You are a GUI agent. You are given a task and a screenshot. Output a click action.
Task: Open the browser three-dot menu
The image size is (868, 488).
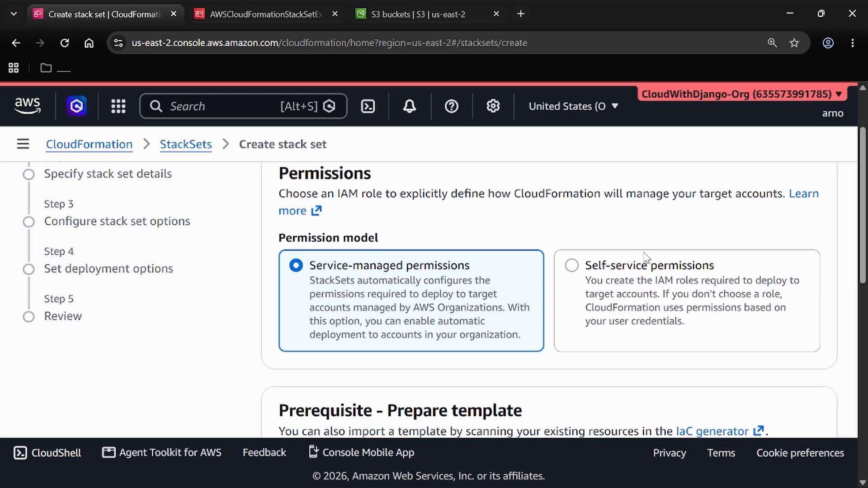[x=853, y=43]
